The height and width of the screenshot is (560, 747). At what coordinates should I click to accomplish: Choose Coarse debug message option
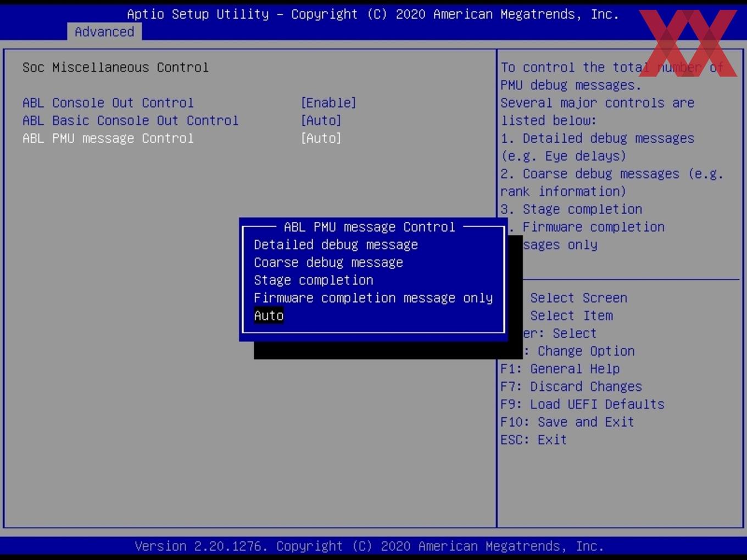click(x=328, y=262)
